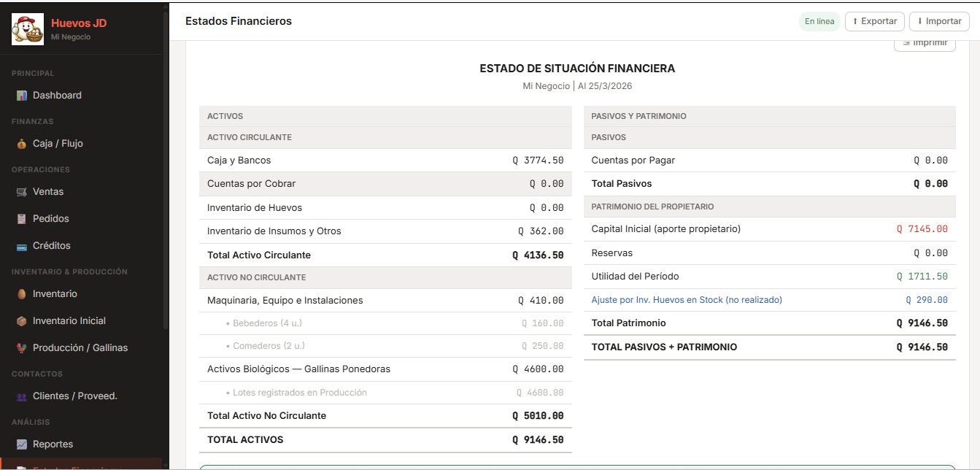
Task: Click the Reportes chart icon
Action: point(22,444)
